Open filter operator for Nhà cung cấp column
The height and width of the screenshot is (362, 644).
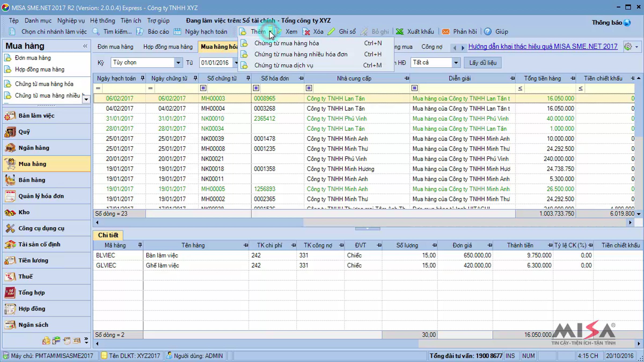point(309,88)
